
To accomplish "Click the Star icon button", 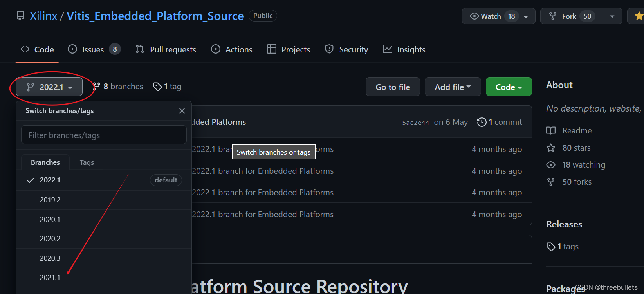I will 638,16.
